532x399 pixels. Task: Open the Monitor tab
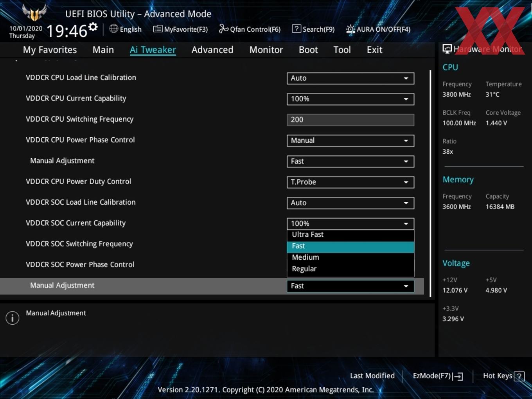click(266, 50)
